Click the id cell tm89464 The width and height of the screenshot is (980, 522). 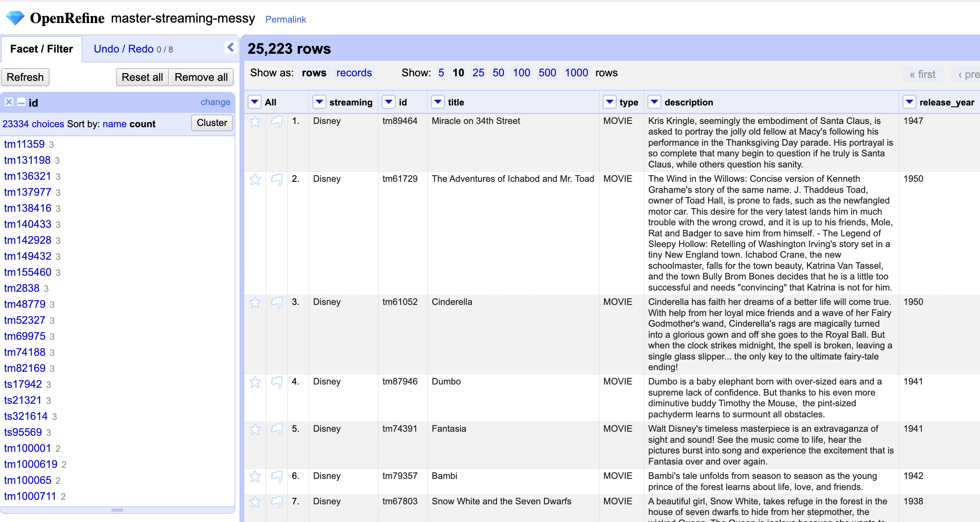(400, 121)
